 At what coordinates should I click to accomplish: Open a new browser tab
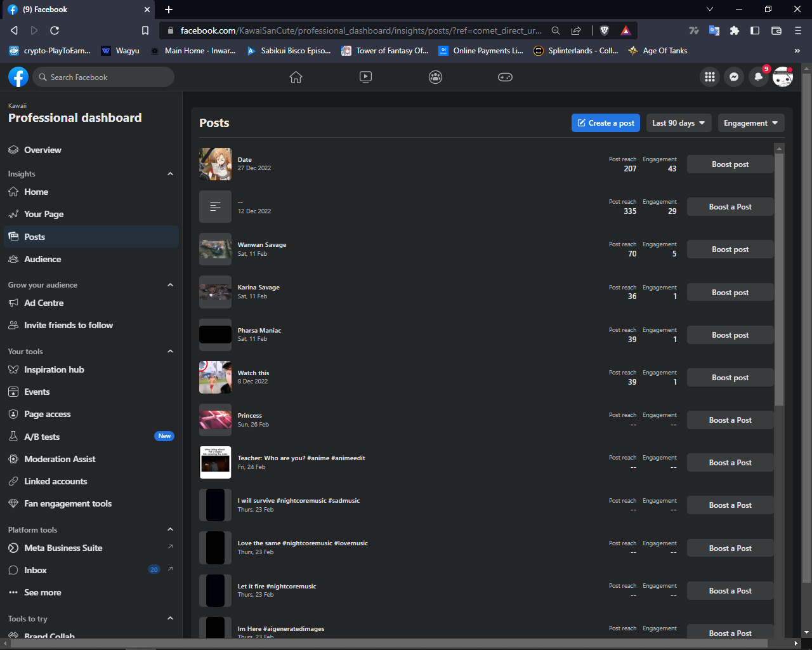pos(169,10)
